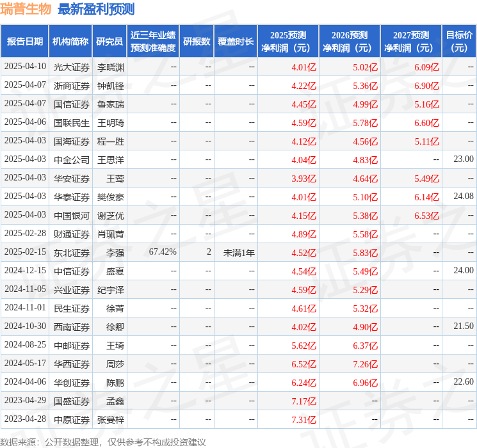The width and height of the screenshot is (477, 448).
Task: Select the 2025预测净利润 column header
Action: tap(288, 42)
